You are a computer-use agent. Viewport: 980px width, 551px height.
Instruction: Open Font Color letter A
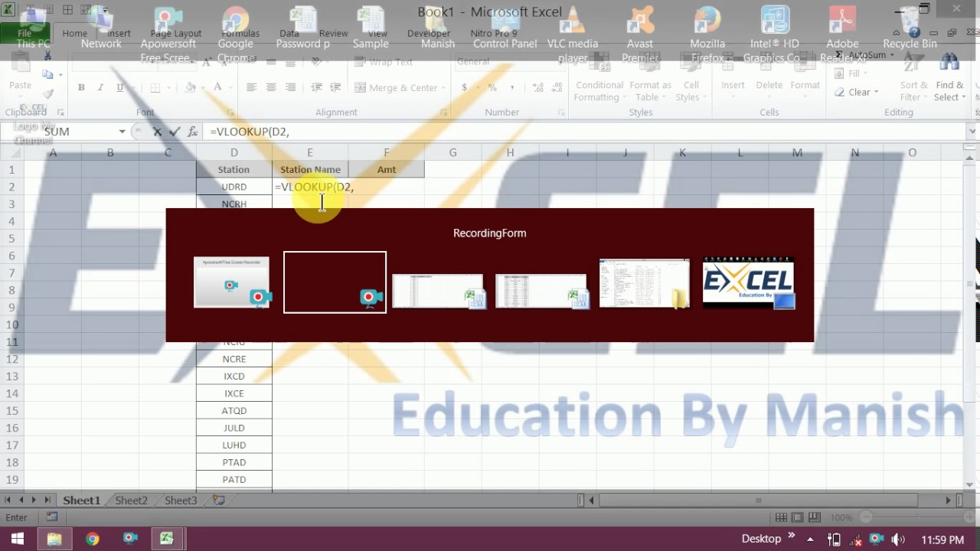point(217,88)
